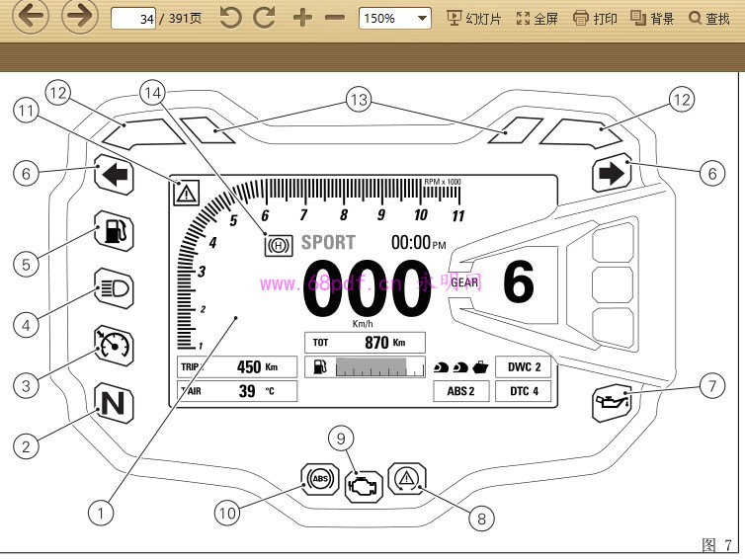Image resolution: width=745 pixels, height=560 pixels.
Task: Click the left turn signal arrow in the diagram
Action: (115, 175)
